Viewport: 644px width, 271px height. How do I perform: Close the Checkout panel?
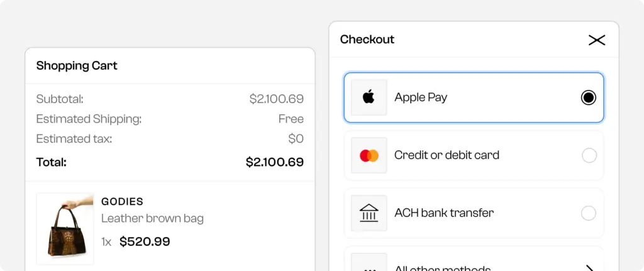coord(596,40)
